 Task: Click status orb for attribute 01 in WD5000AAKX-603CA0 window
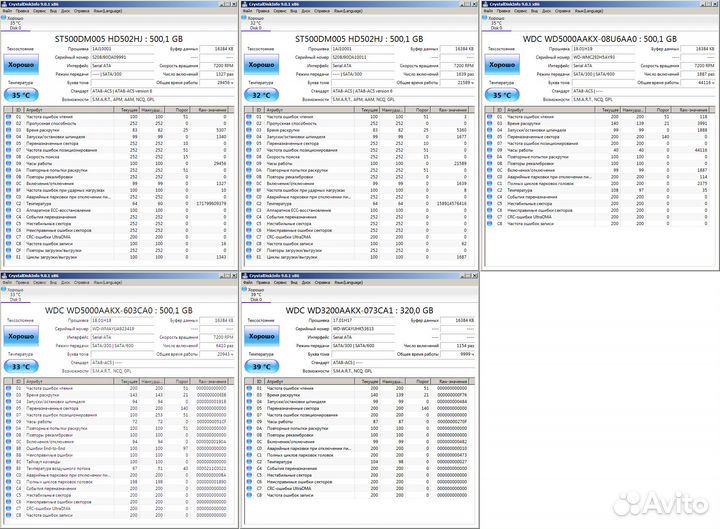click(x=7, y=386)
